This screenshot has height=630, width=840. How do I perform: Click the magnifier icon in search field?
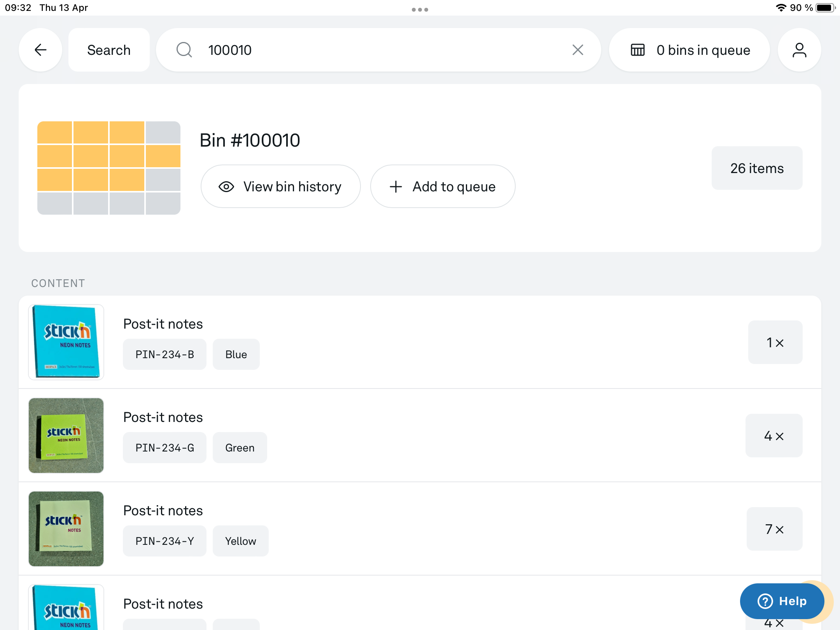click(184, 50)
